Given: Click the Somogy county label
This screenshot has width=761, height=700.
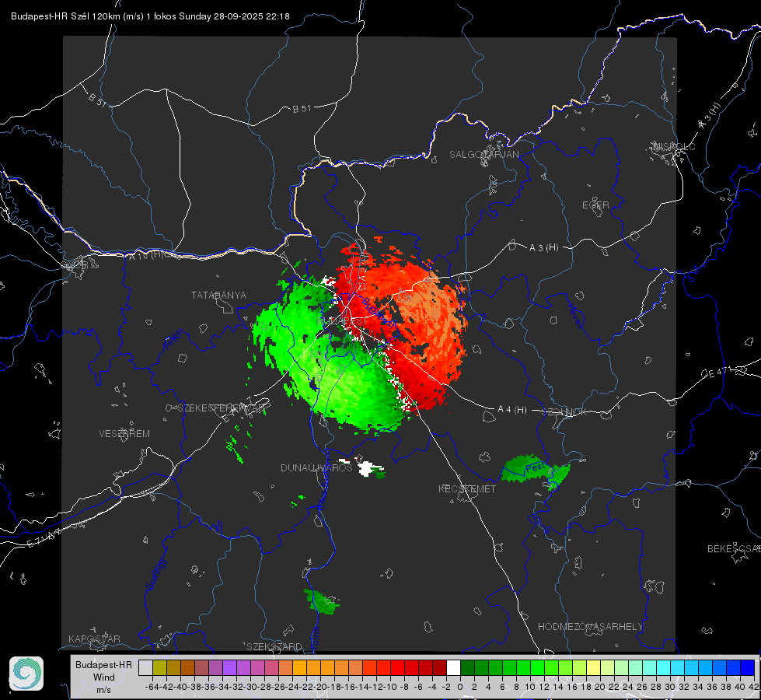Looking at the screenshot, I should click(x=155, y=574).
